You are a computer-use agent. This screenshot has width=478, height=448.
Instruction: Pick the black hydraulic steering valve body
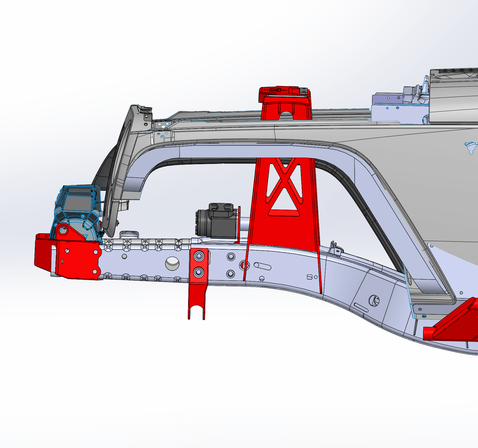click(x=216, y=221)
